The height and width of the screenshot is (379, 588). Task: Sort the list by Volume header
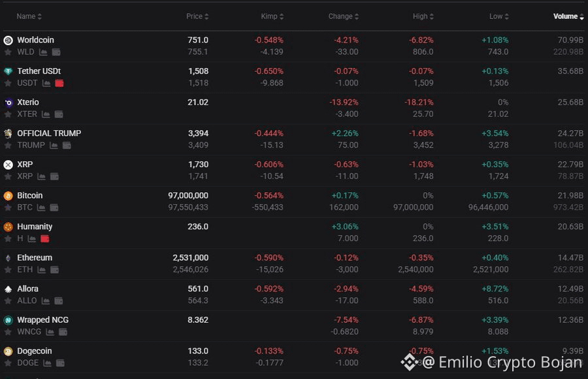pyautogui.click(x=568, y=16)
